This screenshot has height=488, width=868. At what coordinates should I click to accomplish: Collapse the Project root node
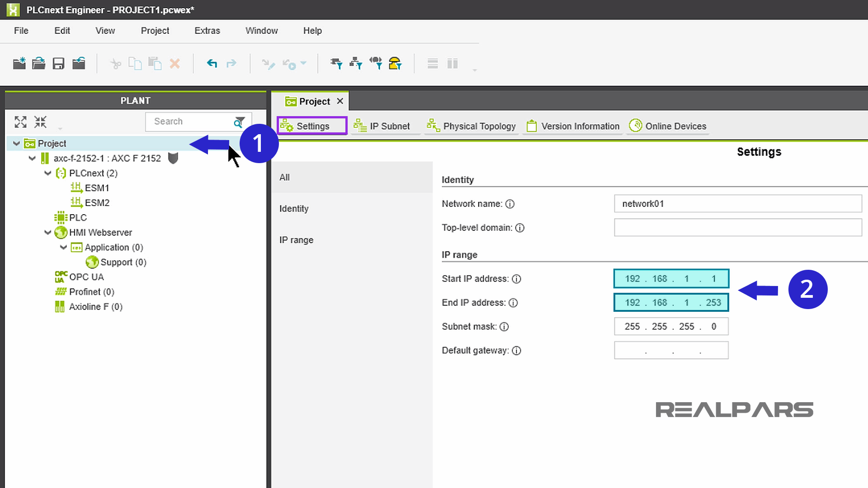coord(16,143)
